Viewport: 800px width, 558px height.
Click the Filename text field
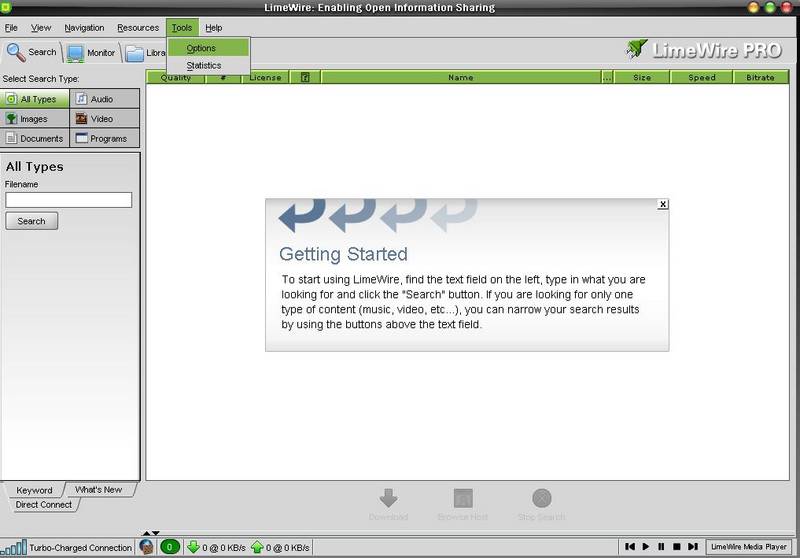click(x=68, y=200)
